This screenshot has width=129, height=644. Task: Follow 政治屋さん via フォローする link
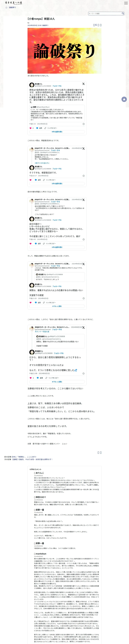pyautogui.click(x=57, y=86)
